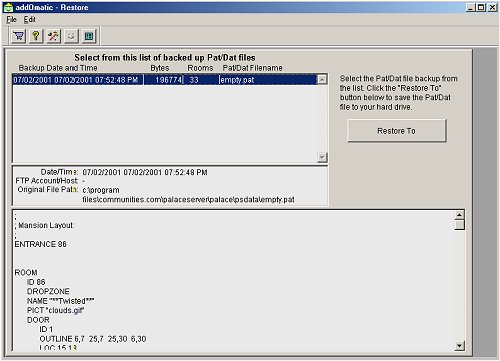This screenshot has width=500, height=361.
Task: Click the Restore To button
Action: coord(396,131)
